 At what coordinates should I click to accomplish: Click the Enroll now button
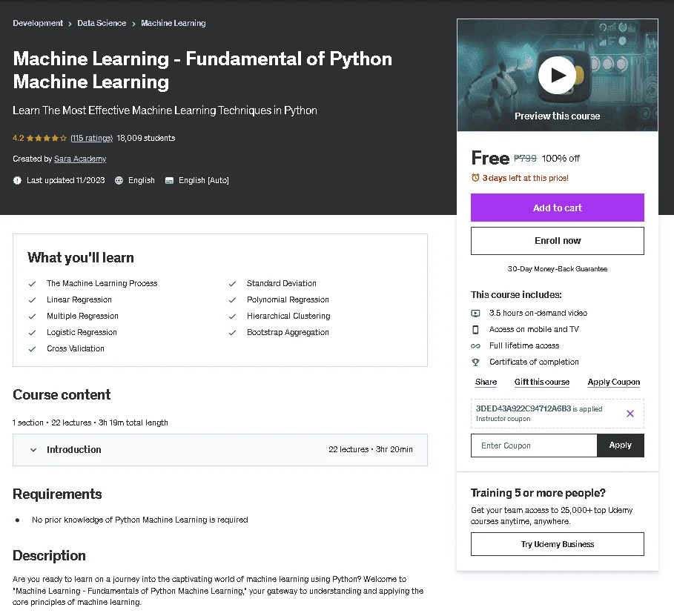(x=557, y=241)
